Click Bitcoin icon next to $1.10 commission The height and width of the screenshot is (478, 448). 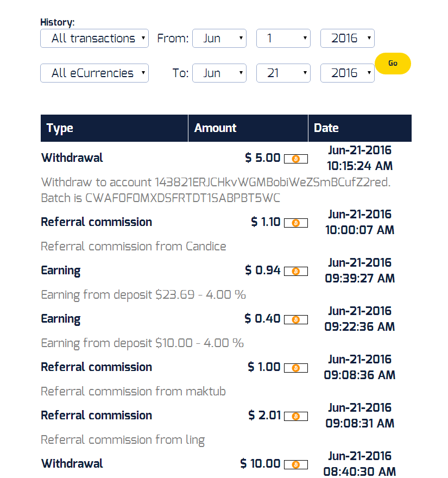(295, 223)
